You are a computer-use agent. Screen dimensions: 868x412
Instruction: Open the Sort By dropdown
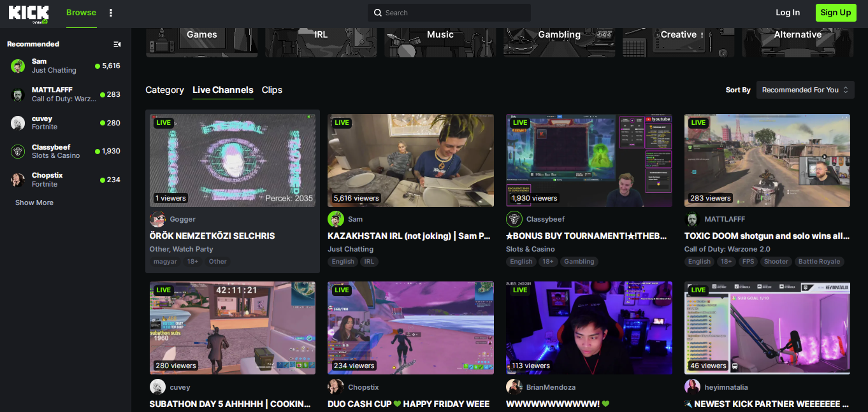(805, 90)
